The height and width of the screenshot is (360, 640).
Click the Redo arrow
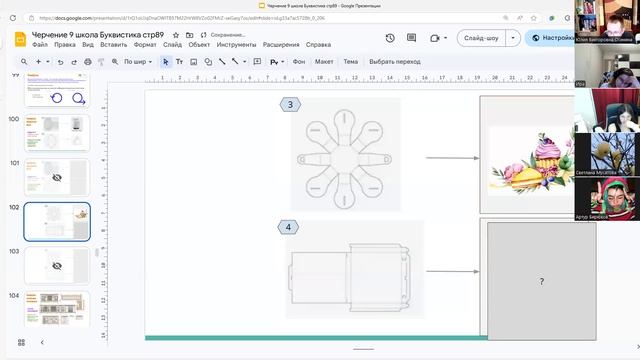(74, 62)
